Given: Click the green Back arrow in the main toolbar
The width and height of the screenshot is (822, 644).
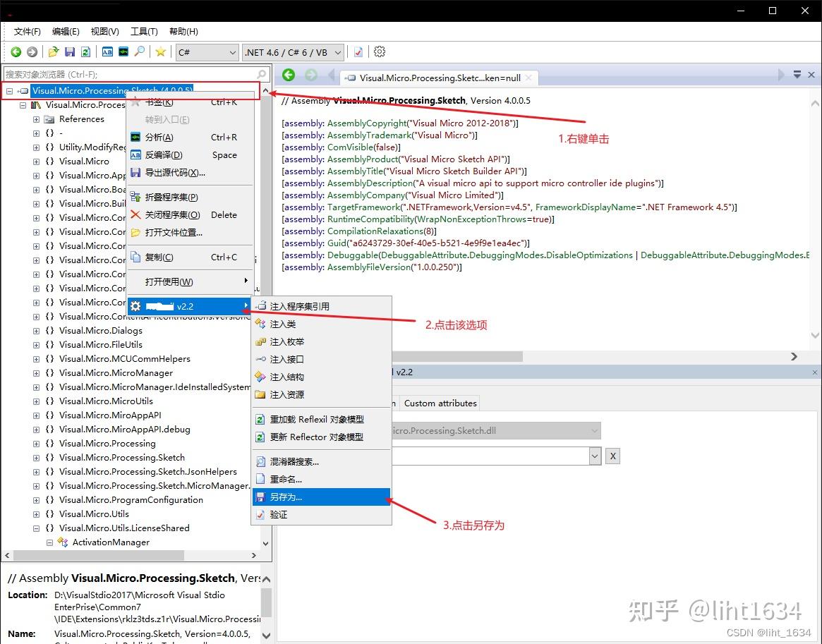Looking at the screenshot, I should pyautogui.click(x=16, y=52).
